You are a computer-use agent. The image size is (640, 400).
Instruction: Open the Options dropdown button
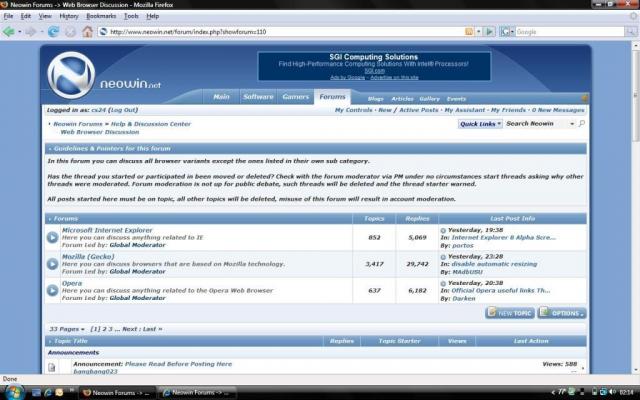coord(562,313)
